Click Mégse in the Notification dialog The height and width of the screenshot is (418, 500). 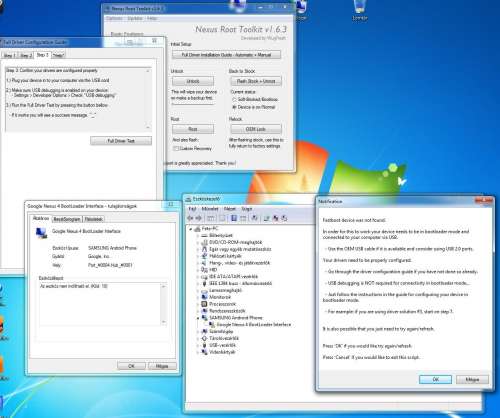coord(472,379)
